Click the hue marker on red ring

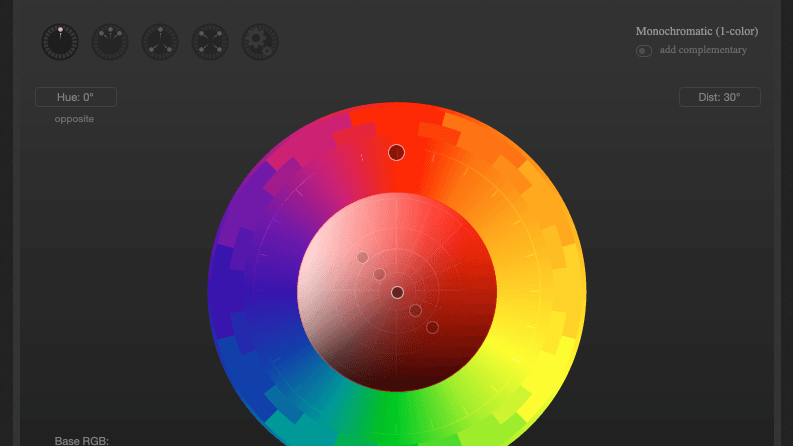(x=396, y=152)
